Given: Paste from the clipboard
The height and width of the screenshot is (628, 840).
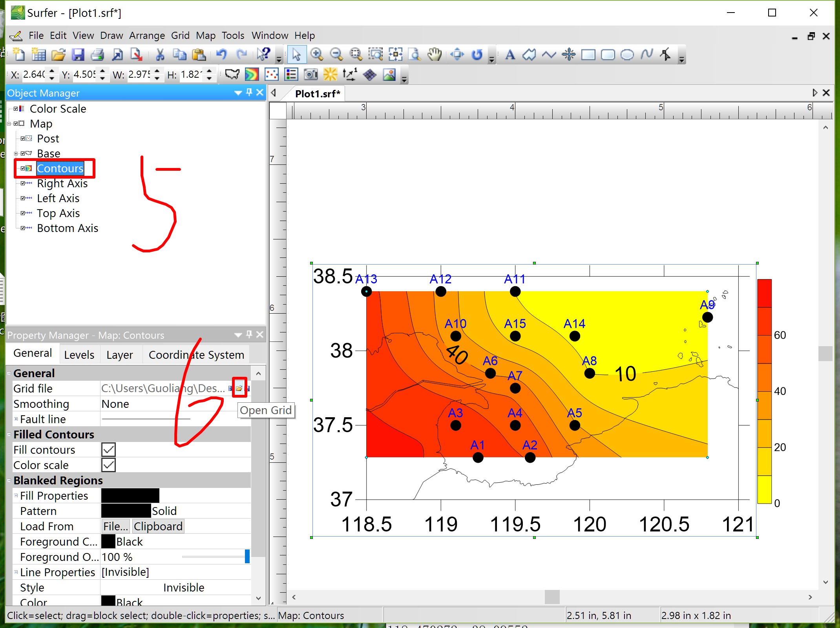Looking at the screenshot, I should pyautogui.click(x=199, y=55).
